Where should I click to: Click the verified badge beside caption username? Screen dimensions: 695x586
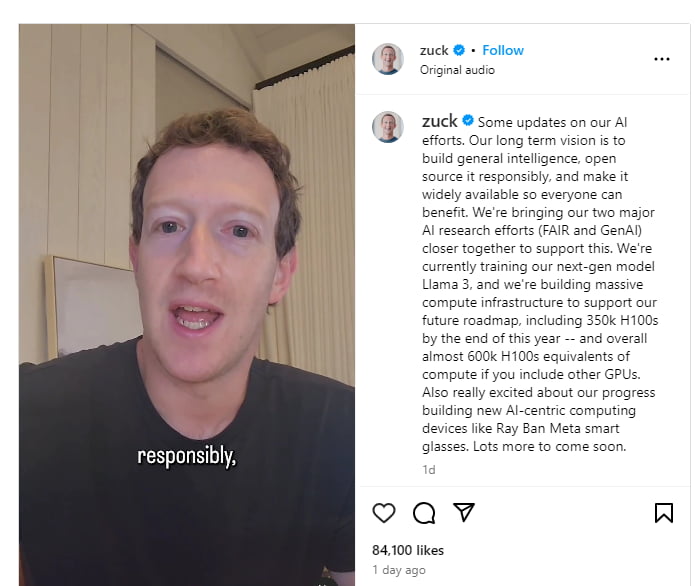click(x=468, y=120)
